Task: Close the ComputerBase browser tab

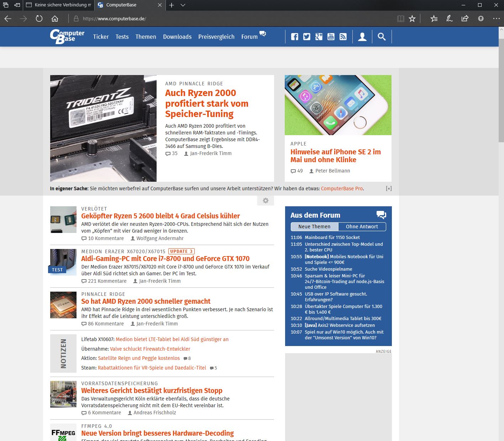Action: click(160, 5)
